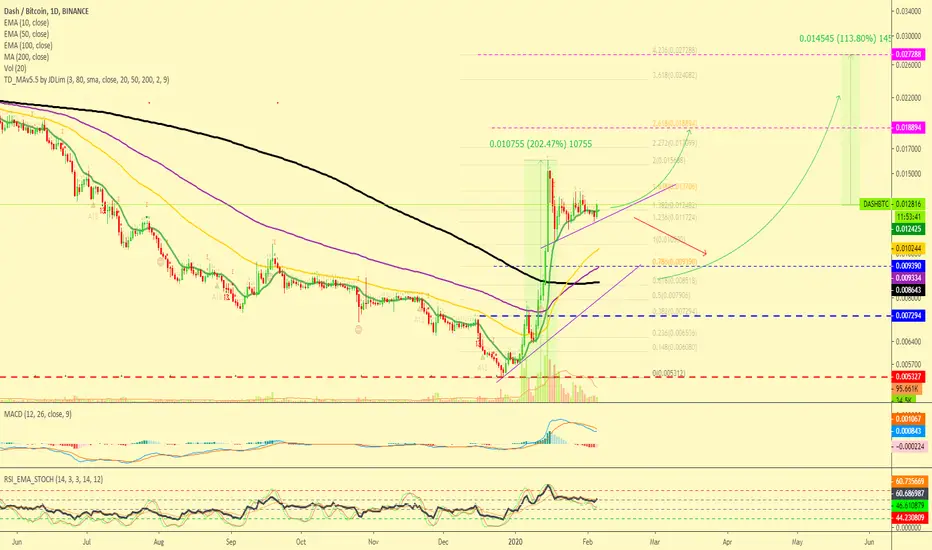Click the 0.022000 price axis tick
932x550 pixels.
coord(909,98)
